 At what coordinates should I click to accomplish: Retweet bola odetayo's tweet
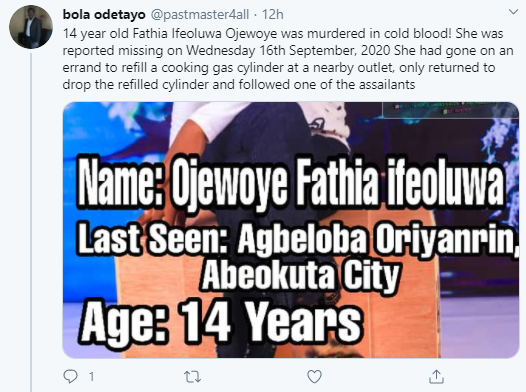point(193,377)
